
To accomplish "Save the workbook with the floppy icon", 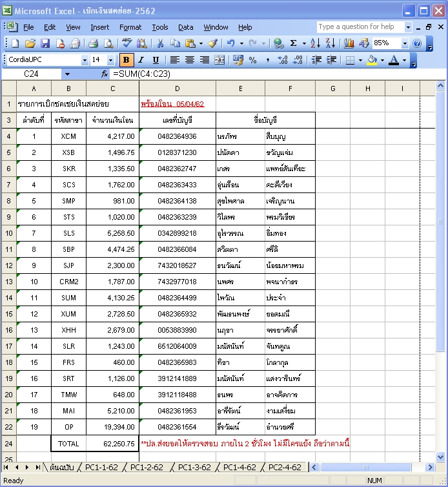I will click(x=45, y=43).
